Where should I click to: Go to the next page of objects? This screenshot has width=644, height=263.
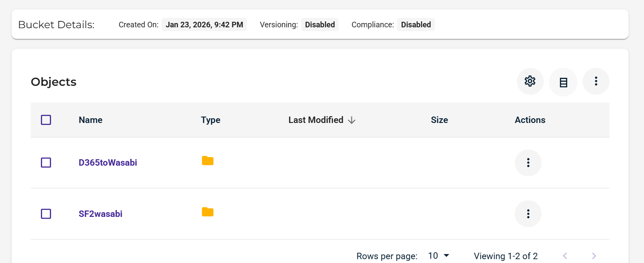pyautogui.click(x=594, y=256)
